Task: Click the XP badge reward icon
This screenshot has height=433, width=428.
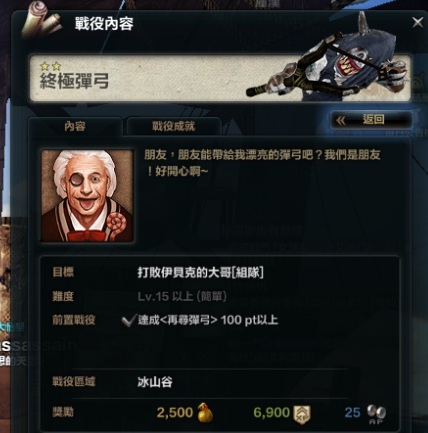Action: [x=302, y=414]
